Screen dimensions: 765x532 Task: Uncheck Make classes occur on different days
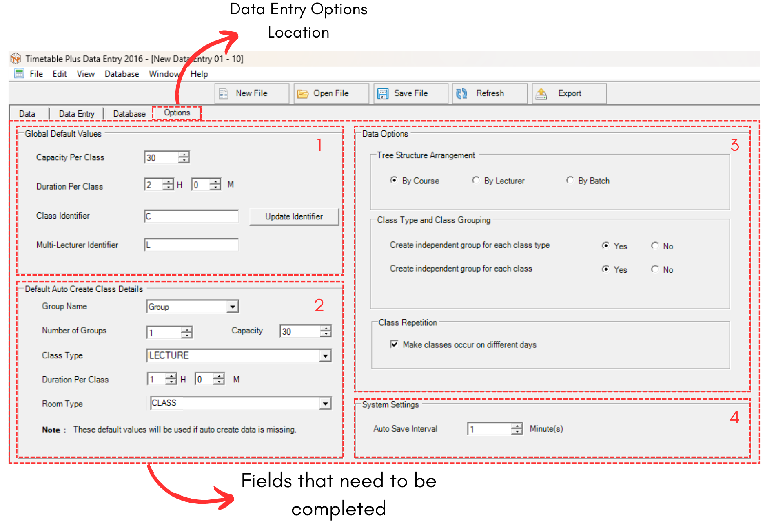click(394, 344)
